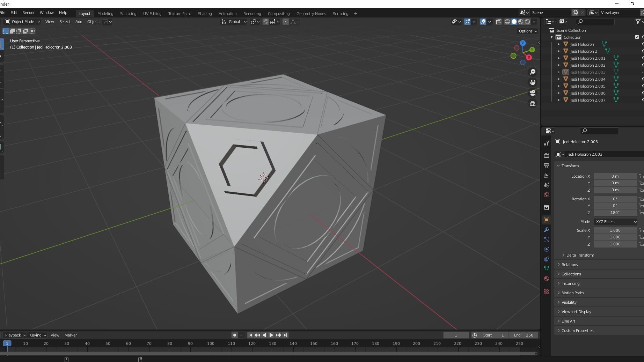Switch to the Shading workspace tab
This screenshot has height=362, width=644.
(205, 14)
